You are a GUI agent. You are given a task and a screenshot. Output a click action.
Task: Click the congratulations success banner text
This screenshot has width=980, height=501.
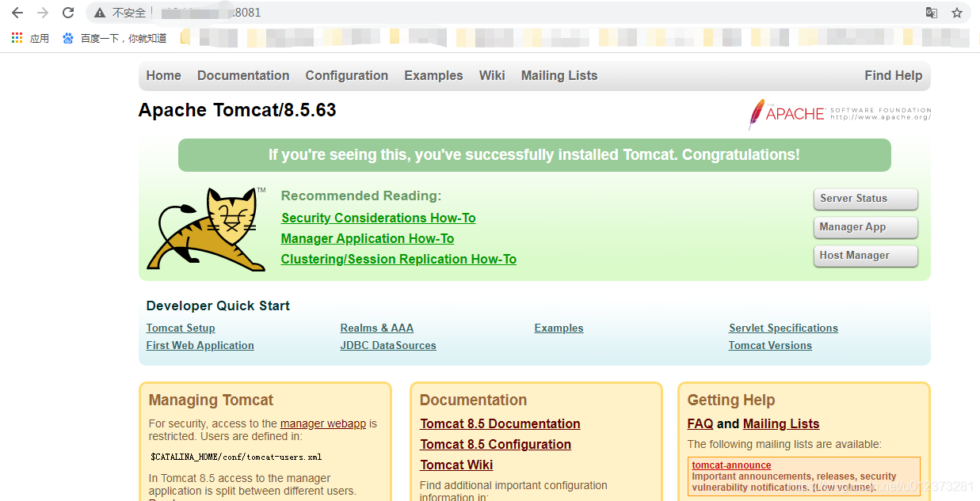click(x=534, y=155)
